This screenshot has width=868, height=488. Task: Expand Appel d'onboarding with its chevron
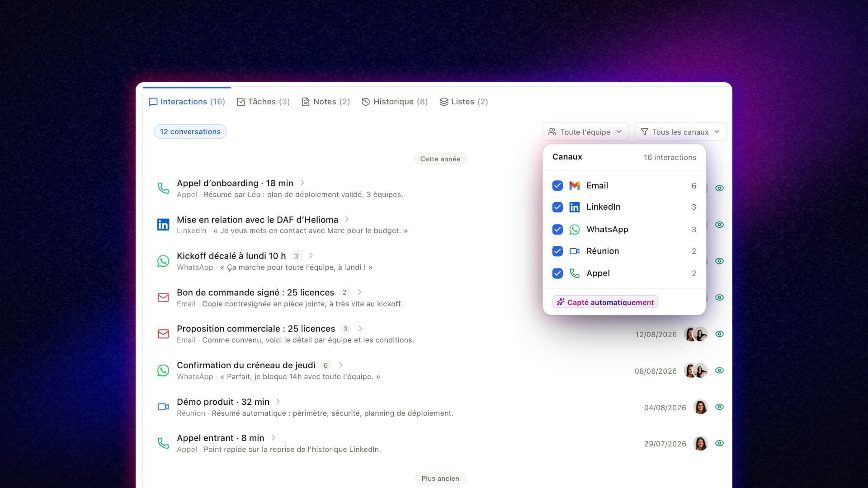302,183
